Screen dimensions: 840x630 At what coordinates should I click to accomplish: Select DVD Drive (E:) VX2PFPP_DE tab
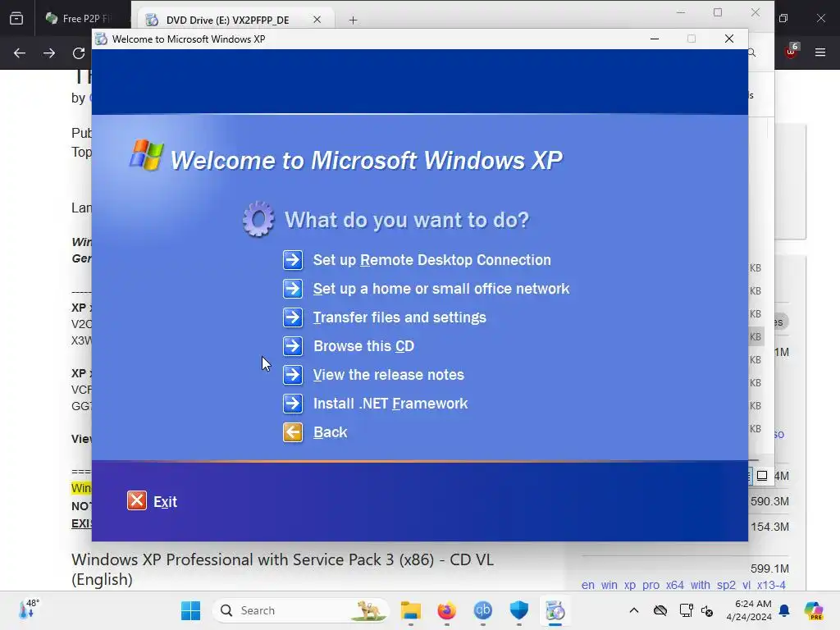tap(227, 21)
